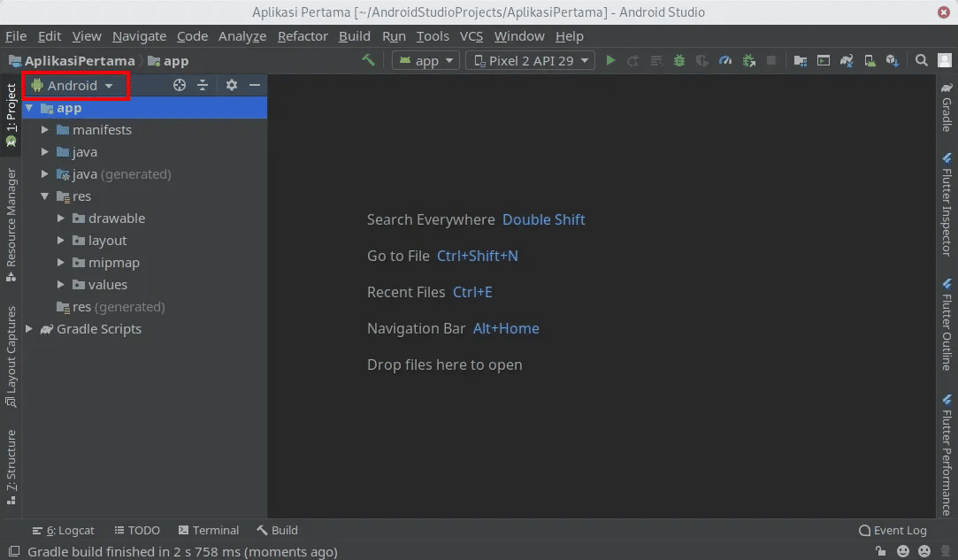
Task: Expand the Gradle Scripts arrow
Action: coord(28,329)
